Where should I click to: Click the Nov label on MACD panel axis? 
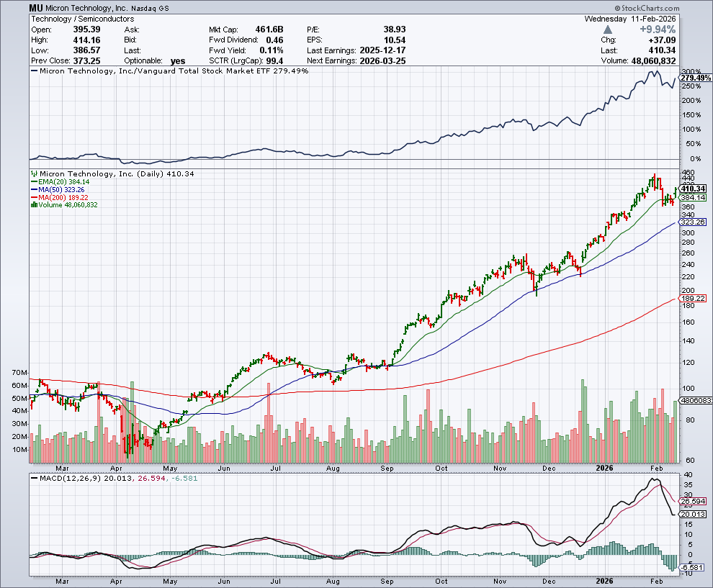(500, 582)
